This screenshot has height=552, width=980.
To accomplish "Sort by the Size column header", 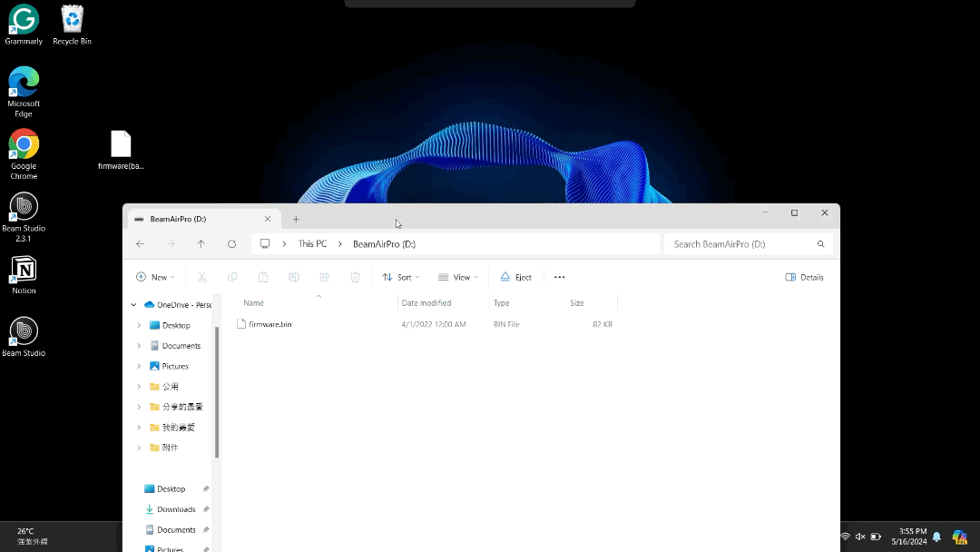I will 577,302.
